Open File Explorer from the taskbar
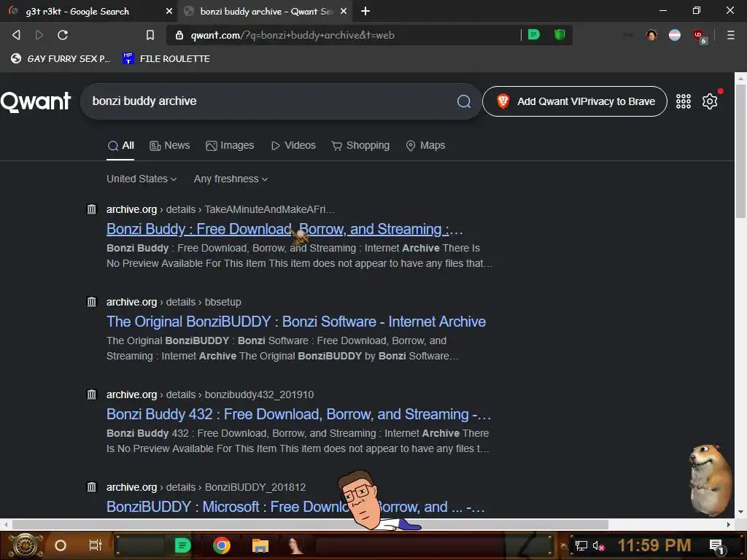This screenshot has width=747, height=560. click(260, 545)
